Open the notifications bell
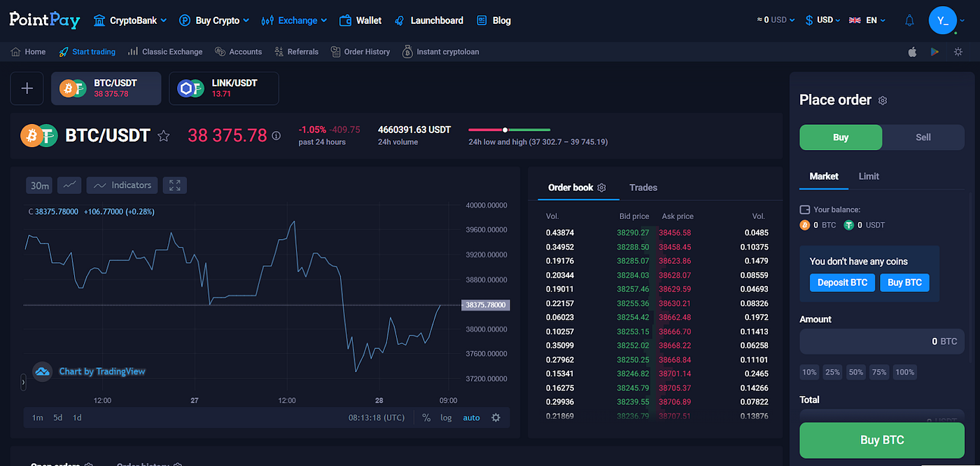 (909, 20)
